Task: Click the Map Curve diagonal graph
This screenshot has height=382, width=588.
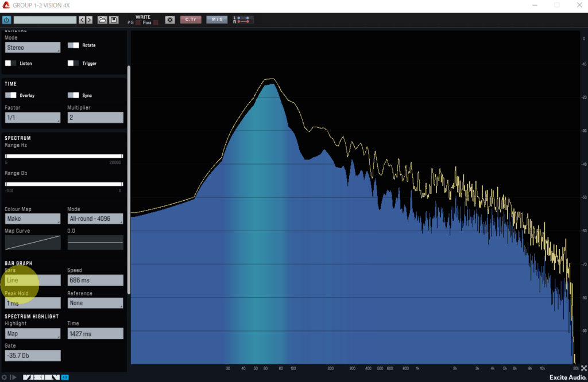Action: (x=33, y=243)
